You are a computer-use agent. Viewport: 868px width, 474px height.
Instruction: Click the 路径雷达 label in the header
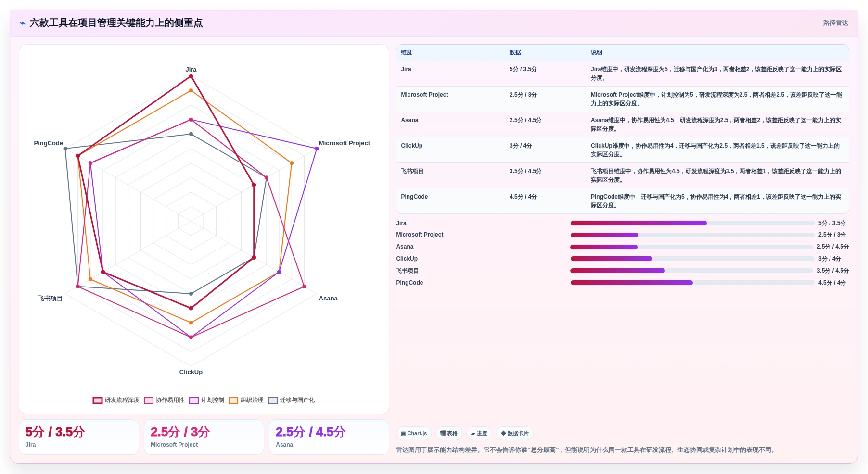click(835, 23)
